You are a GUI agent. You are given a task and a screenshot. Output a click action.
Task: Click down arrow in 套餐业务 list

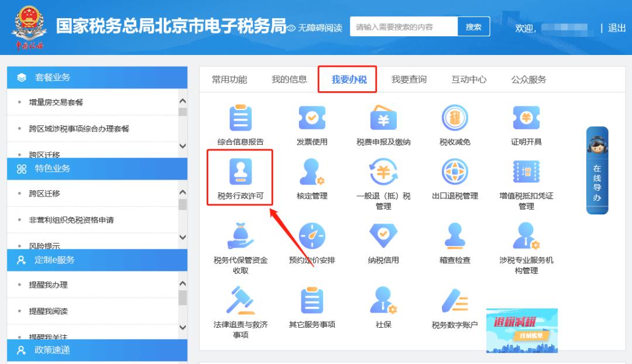(183, 146)
